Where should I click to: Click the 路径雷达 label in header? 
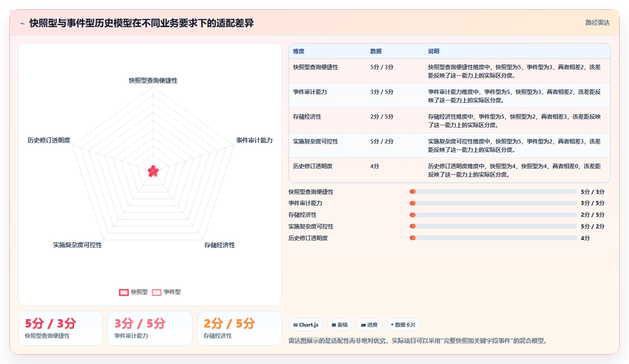coord(598,22)
